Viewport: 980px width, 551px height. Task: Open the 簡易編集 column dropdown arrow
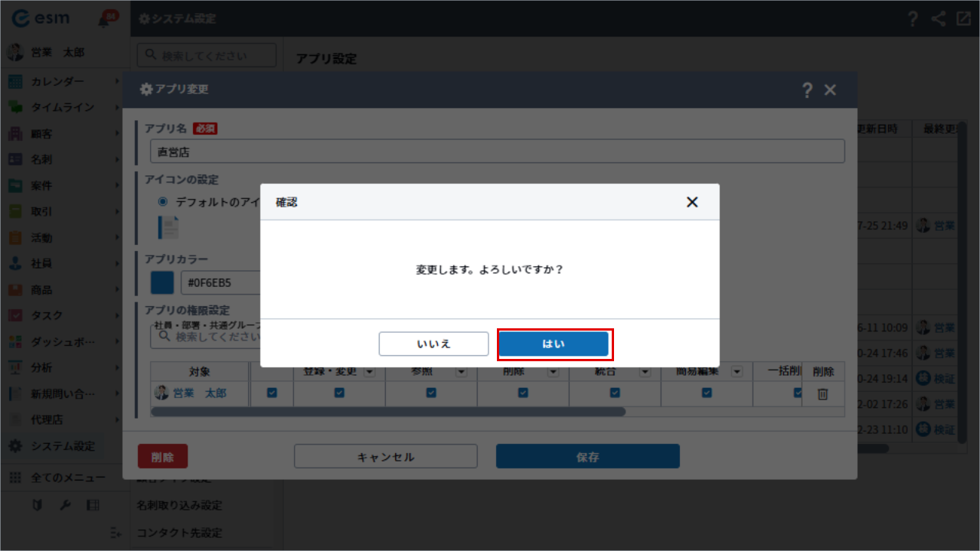pos(737,372)
